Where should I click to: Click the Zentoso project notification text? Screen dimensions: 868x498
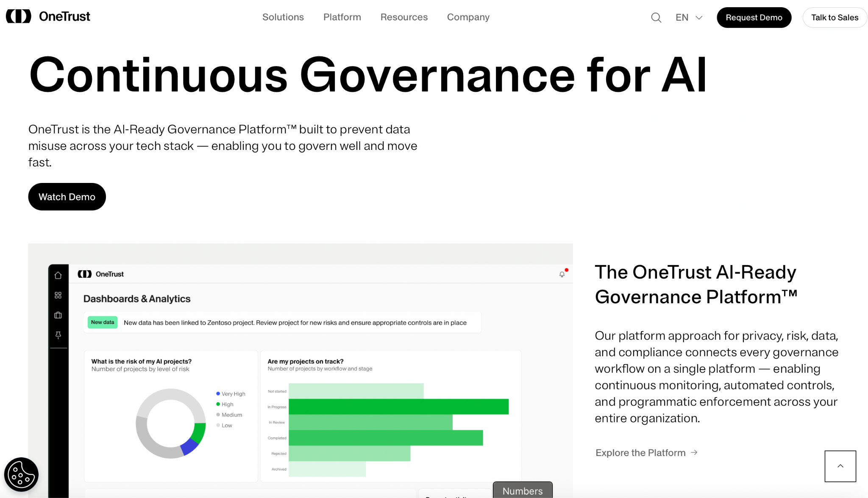(295, 323)
